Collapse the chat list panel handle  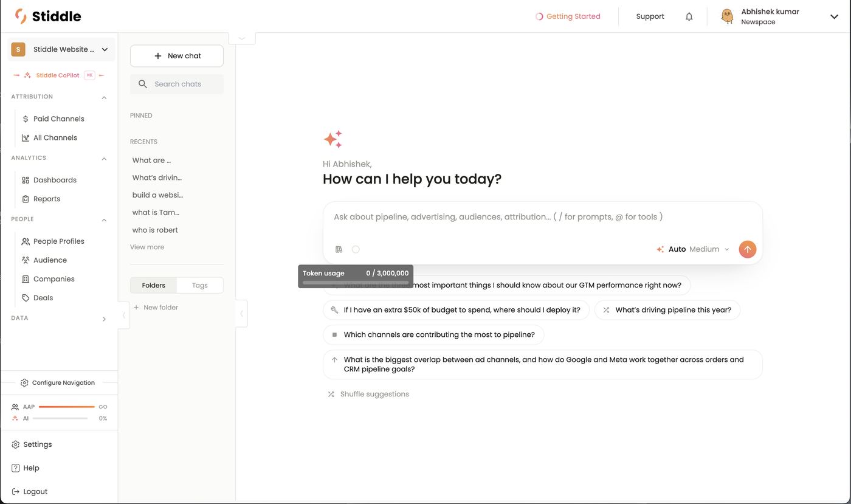pyautogui.click(x=241, y=314)
